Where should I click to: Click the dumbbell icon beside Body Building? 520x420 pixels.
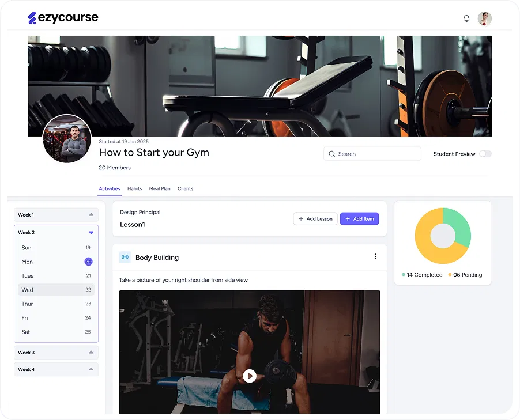[x=125, y=258]
